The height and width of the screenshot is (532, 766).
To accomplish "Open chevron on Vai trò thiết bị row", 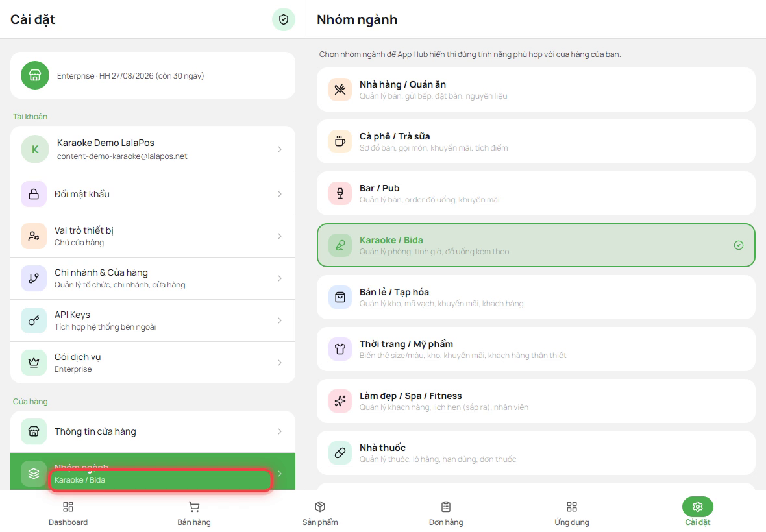I will tap(279, 236).
